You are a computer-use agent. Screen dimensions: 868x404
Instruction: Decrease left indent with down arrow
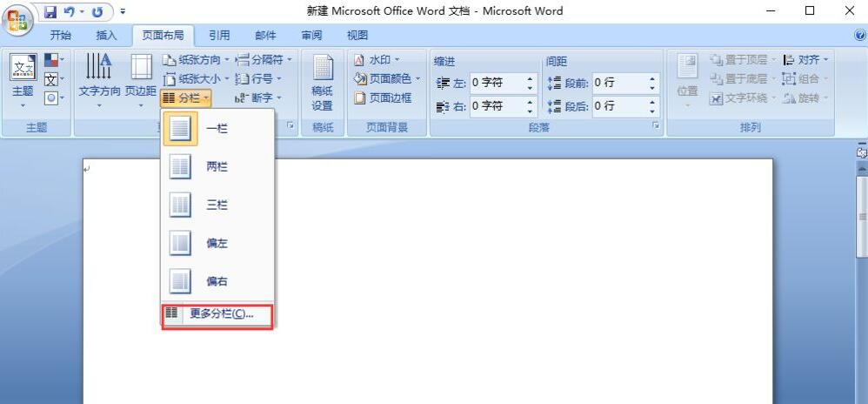pos(531,88)
